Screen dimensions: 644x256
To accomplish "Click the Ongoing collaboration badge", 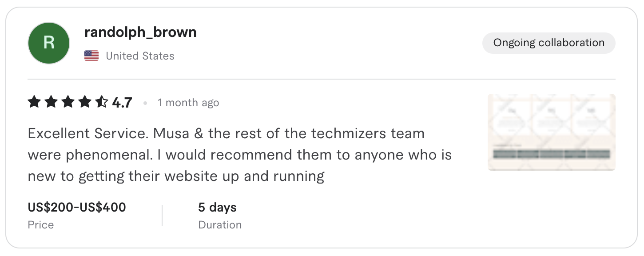I will [x=549, y=43].
